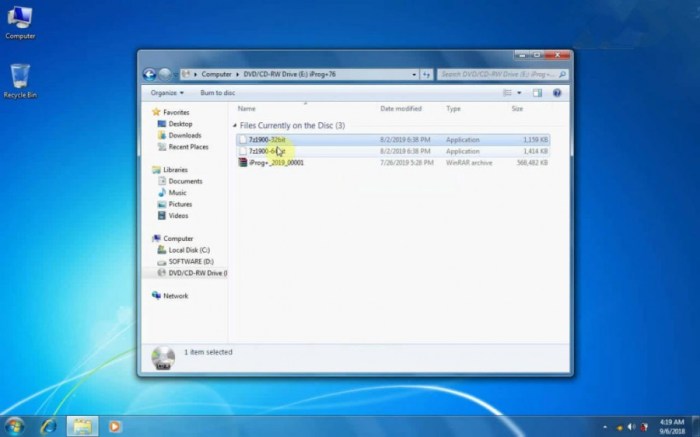Open the Computer desktop icon
The image size is (700, 437).
click(20, 20)
